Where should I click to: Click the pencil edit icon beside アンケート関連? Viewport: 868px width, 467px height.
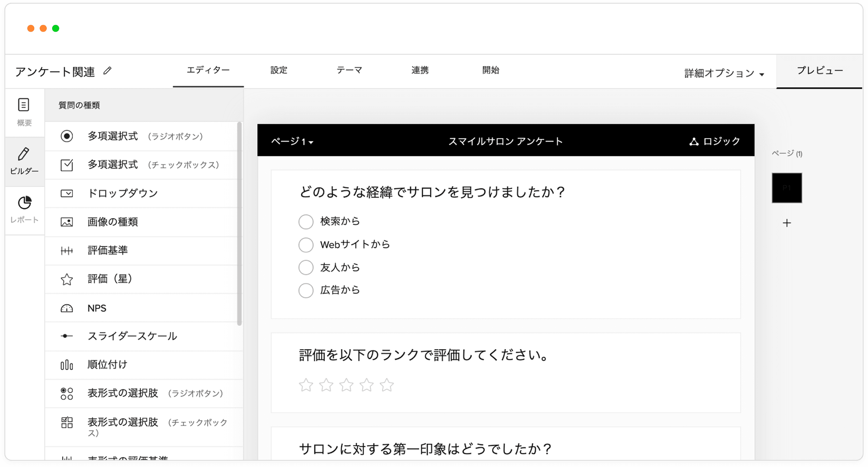coord(107,71)
